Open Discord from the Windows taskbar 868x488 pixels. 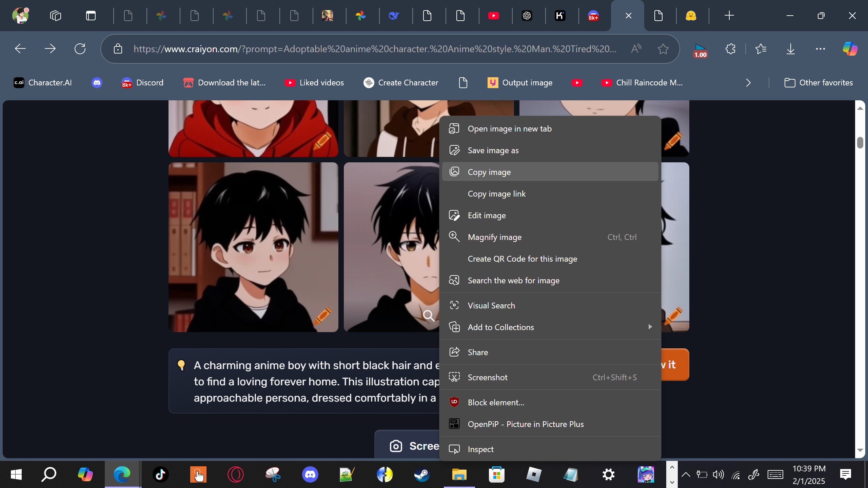point(310,474)
